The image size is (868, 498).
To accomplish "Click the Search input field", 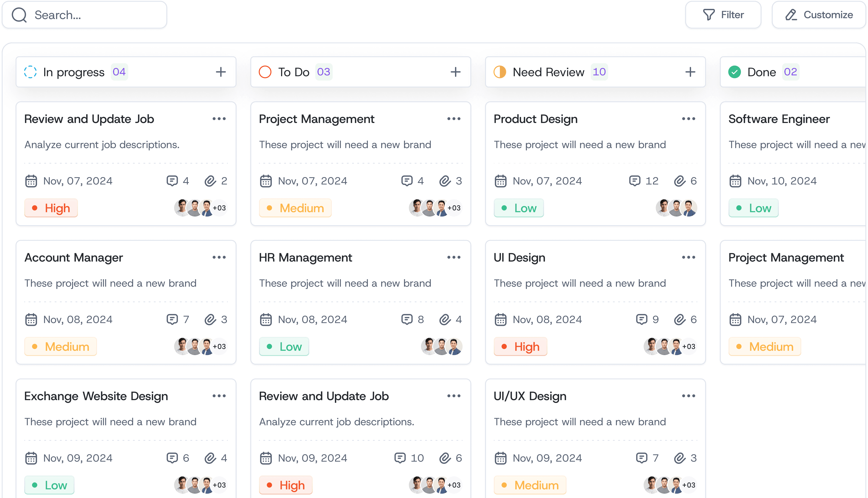I will pyautogui.click(x=84, y=15).
